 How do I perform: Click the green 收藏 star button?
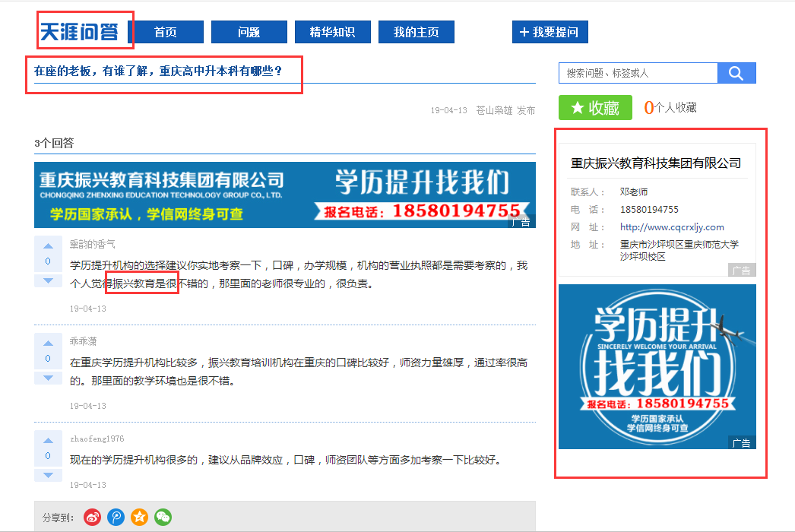[x=595, y=107]
